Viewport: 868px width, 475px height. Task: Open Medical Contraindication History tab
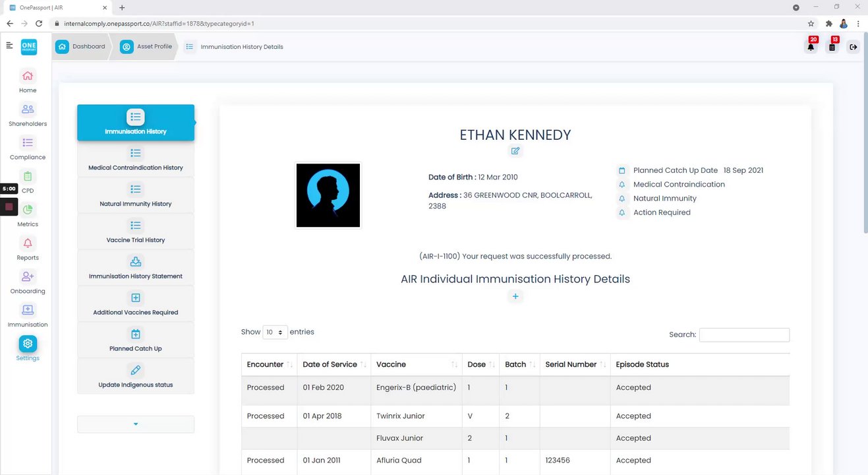pos(136,159)
